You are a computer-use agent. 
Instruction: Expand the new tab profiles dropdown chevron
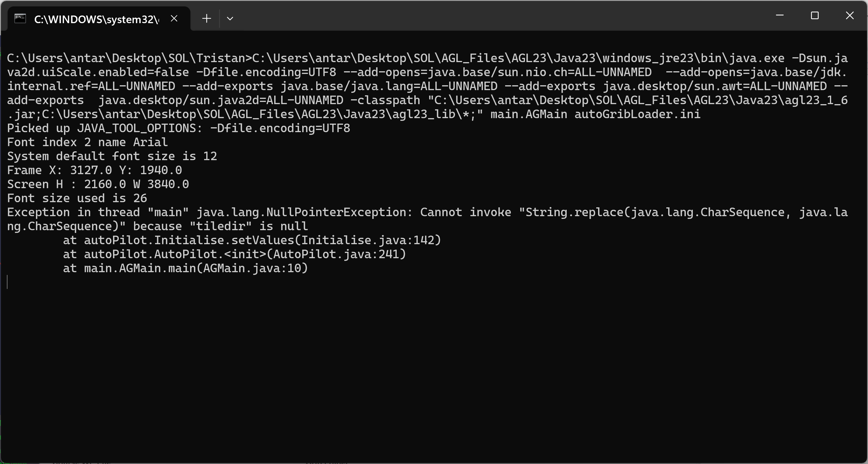coord(230,19)
